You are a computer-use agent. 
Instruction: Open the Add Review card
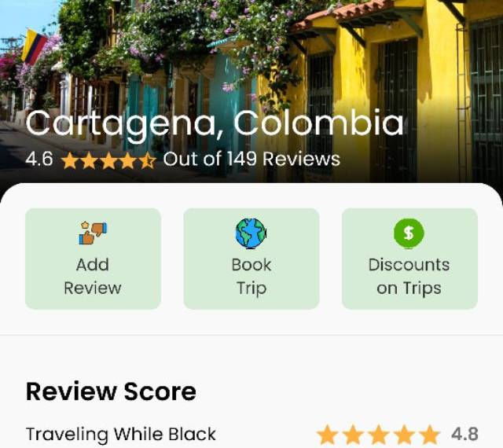point(93,259)
